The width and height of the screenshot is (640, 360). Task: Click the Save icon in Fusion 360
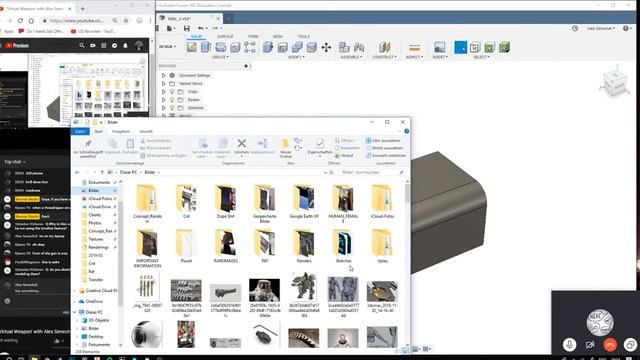pos(187,28)
